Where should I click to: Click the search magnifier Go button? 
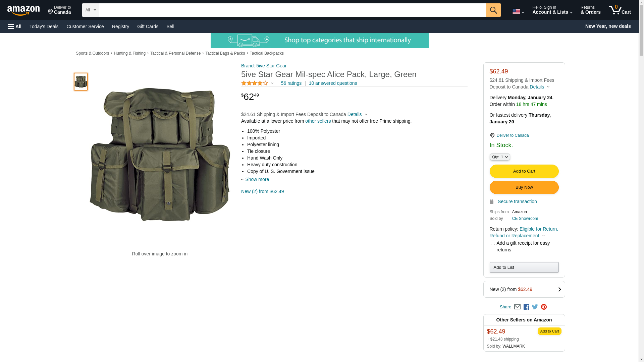click(x=493, y=10)
